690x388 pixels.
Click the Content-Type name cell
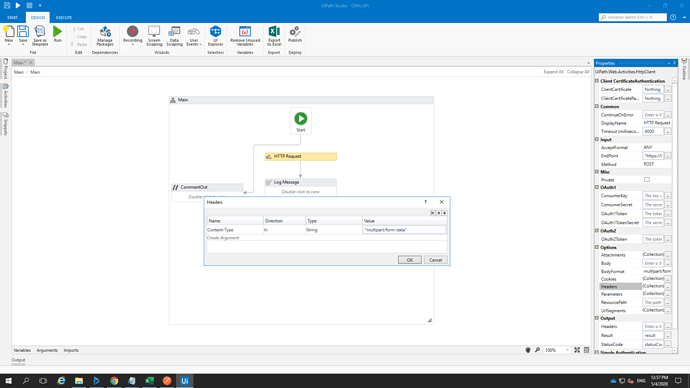pos(235,230)
